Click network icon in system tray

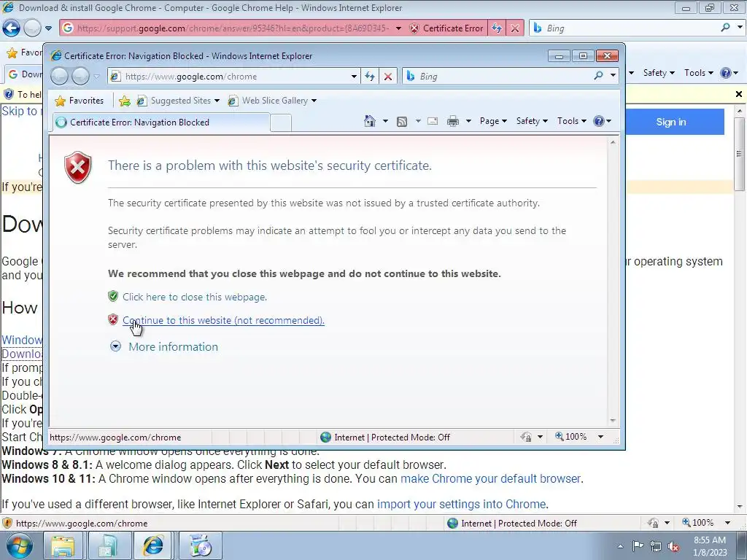click(x=656, y=546)
